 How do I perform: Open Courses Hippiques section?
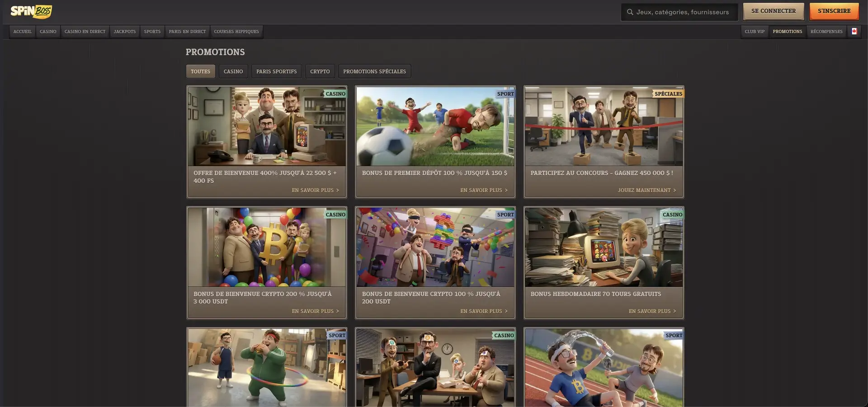point(236,32)
